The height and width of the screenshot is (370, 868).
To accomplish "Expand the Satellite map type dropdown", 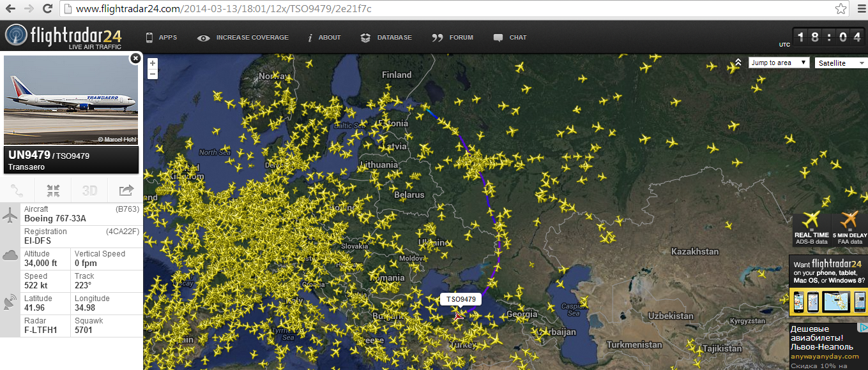I will (841, 63).
